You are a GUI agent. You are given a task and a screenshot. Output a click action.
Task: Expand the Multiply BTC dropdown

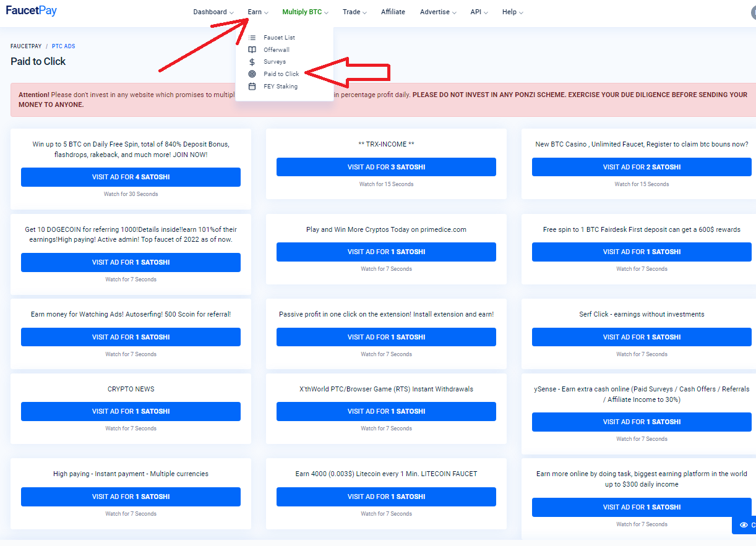(x=305, y=12)
